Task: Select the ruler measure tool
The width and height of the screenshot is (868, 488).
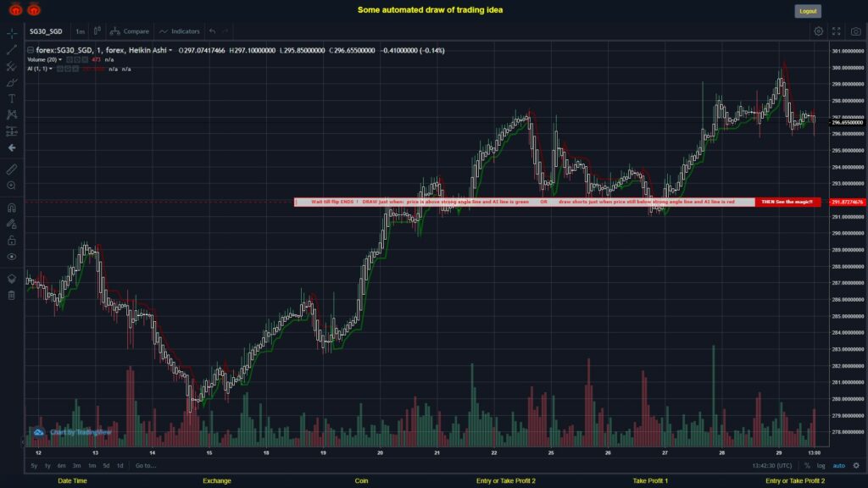Action: (12, 169)
